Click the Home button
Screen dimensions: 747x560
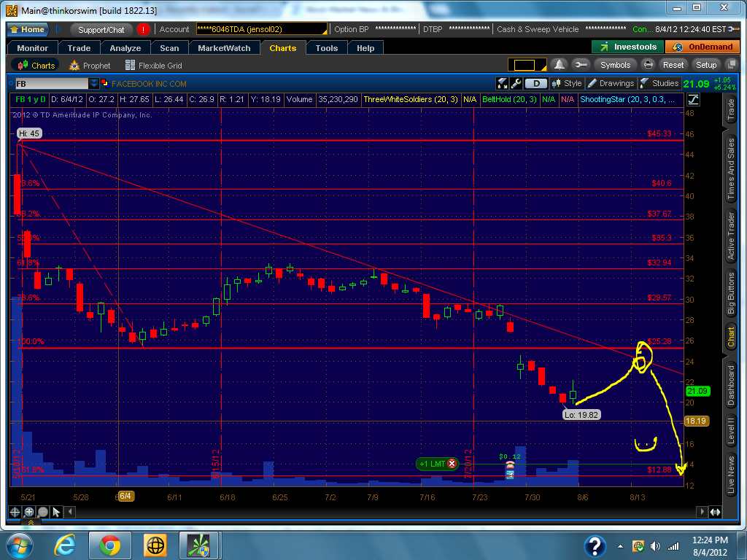coord(27,29)
